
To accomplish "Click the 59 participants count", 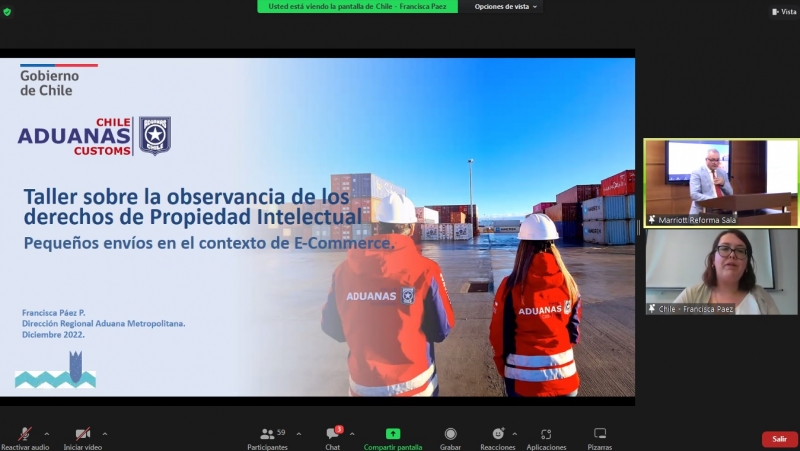I will (281, 432).
